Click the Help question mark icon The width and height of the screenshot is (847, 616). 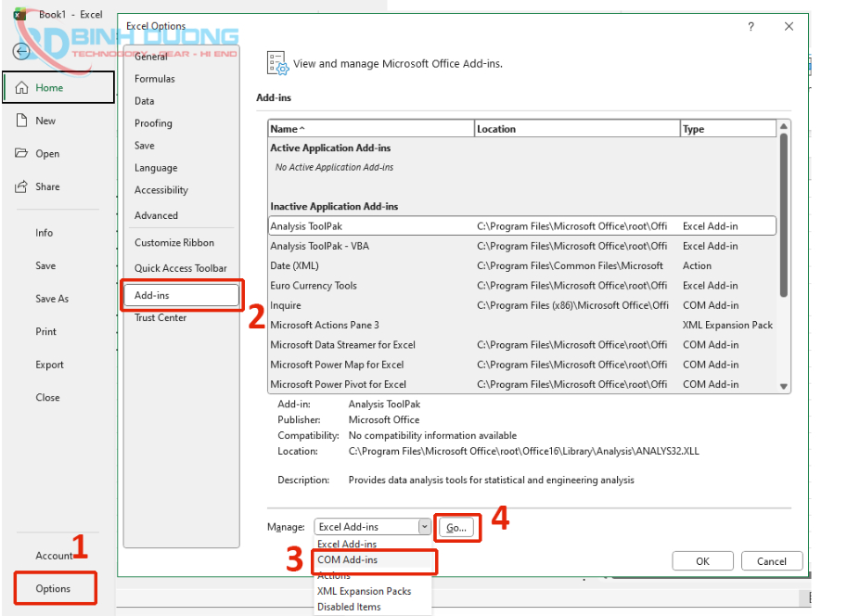click(751, 27)
